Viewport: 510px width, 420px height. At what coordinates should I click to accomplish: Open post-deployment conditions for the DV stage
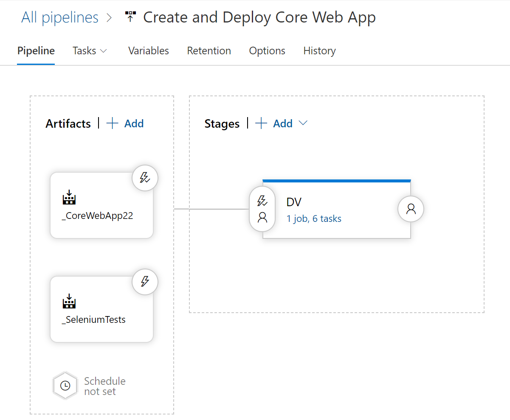pos(410,209)
